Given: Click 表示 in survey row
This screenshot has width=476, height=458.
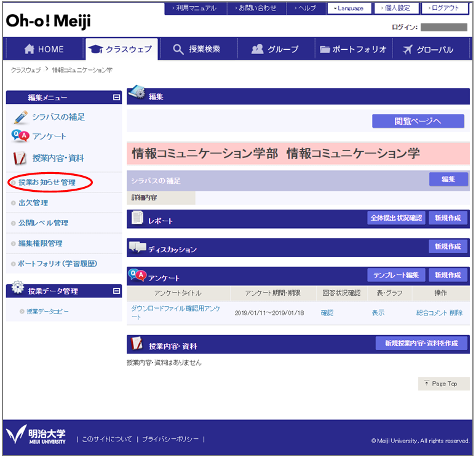Looking at the screenshot, I should pyautogui.click(x=378, y=313).
